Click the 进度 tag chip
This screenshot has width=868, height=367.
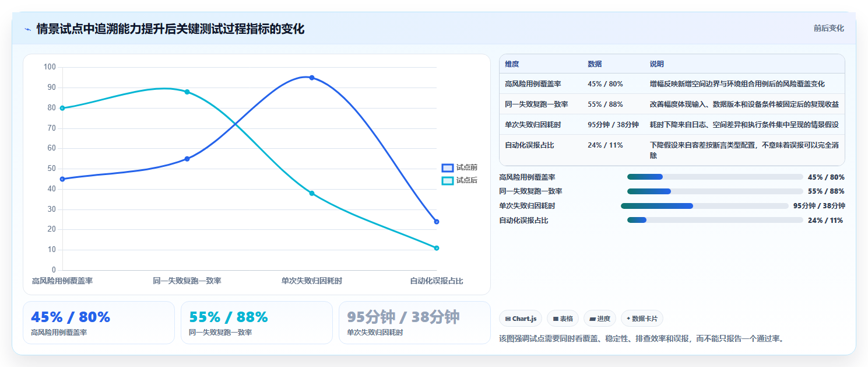click(x=600, y=319)
